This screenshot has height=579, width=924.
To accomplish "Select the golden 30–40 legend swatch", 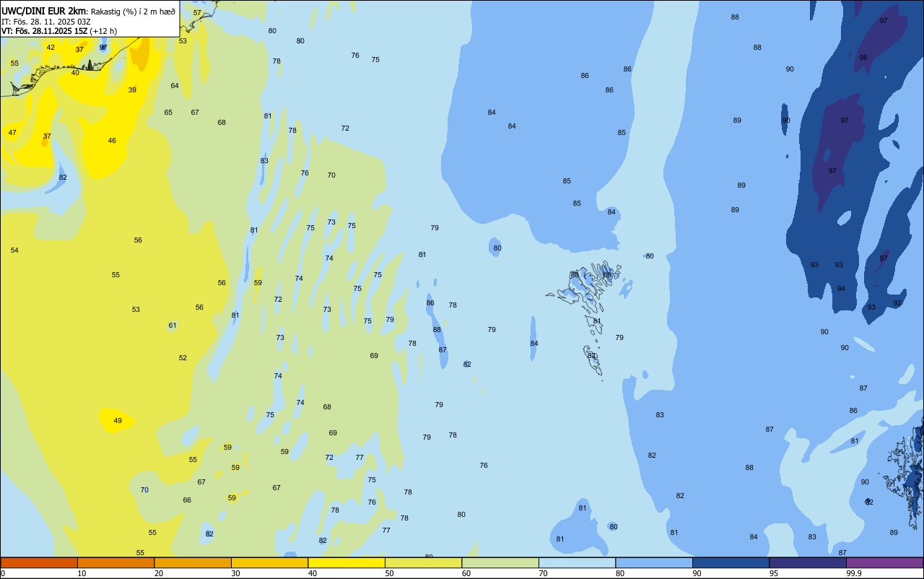I will pyautogui.click(x=269, y=562).
